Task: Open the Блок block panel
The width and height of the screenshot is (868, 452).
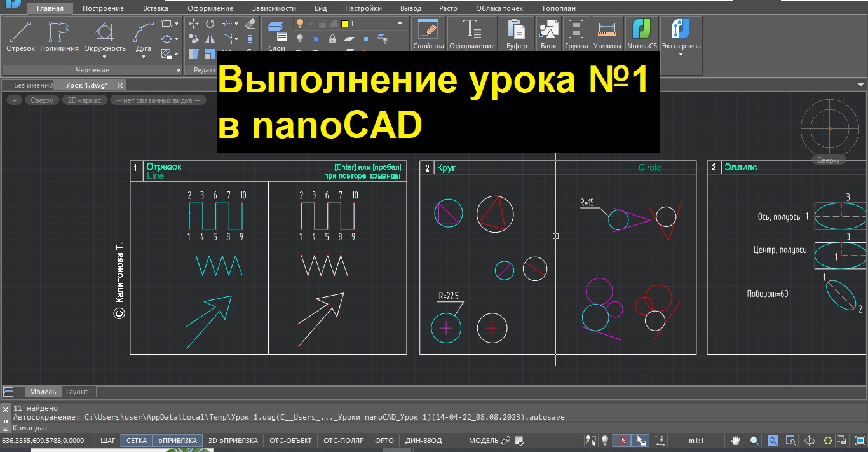Action: click(548, 34)
